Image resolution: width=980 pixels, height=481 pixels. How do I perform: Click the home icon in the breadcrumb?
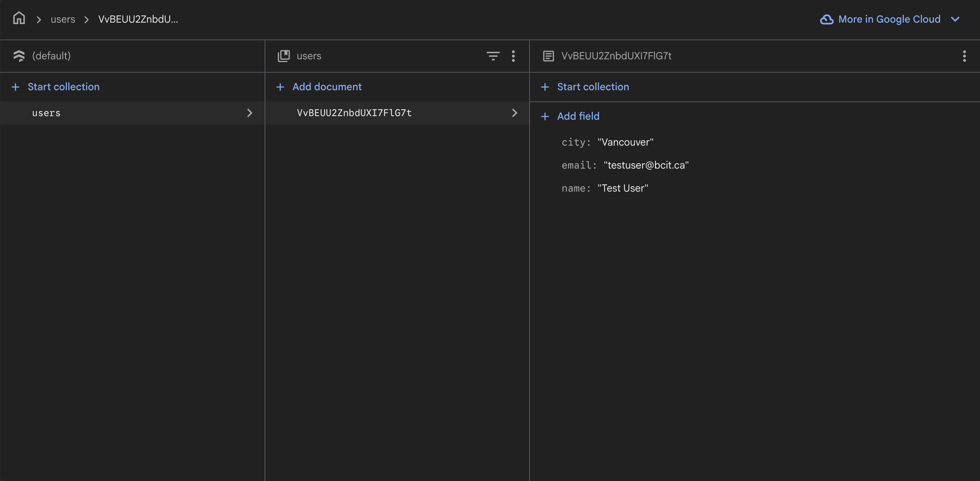[19, 18]
